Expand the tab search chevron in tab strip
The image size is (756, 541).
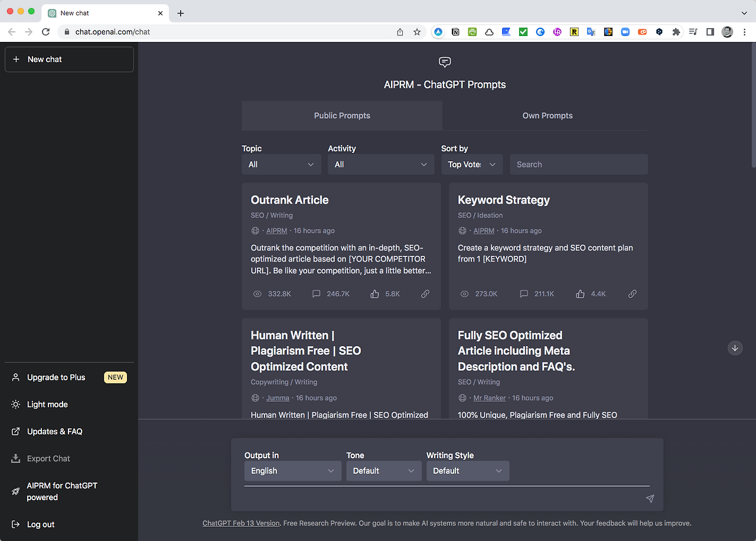tap(744, 13)
